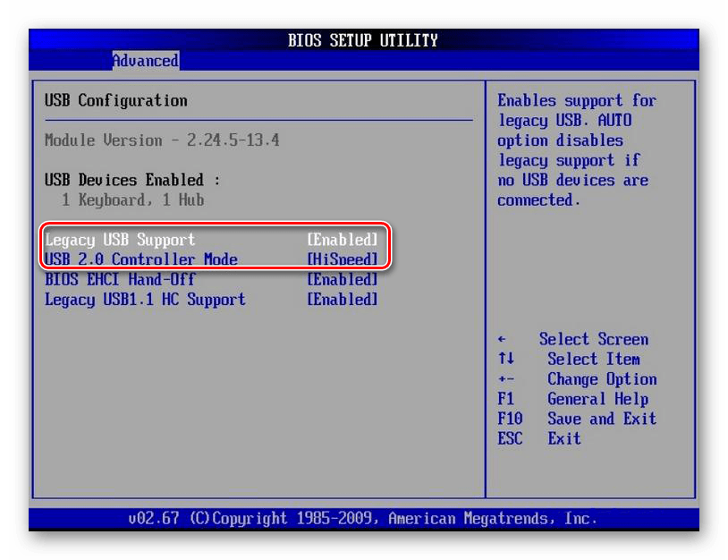Select the Legacy USB Support row label

[x=120, y=240]
